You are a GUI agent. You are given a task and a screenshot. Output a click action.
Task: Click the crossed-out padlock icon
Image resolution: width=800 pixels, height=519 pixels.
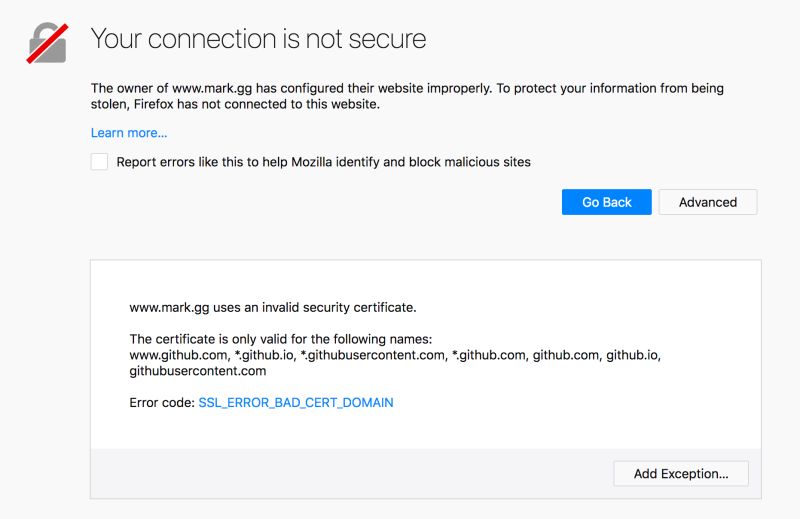(x=47, y=43)
